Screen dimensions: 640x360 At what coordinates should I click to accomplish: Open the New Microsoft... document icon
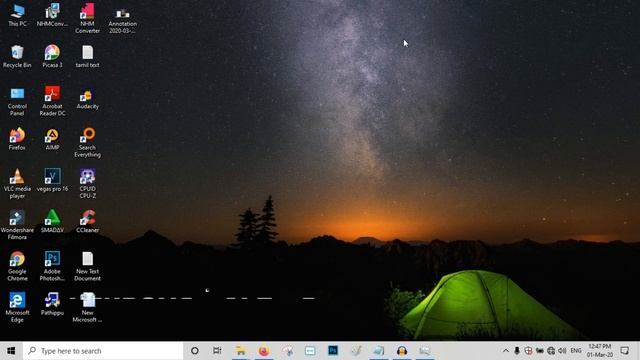[x=87, y=308]
